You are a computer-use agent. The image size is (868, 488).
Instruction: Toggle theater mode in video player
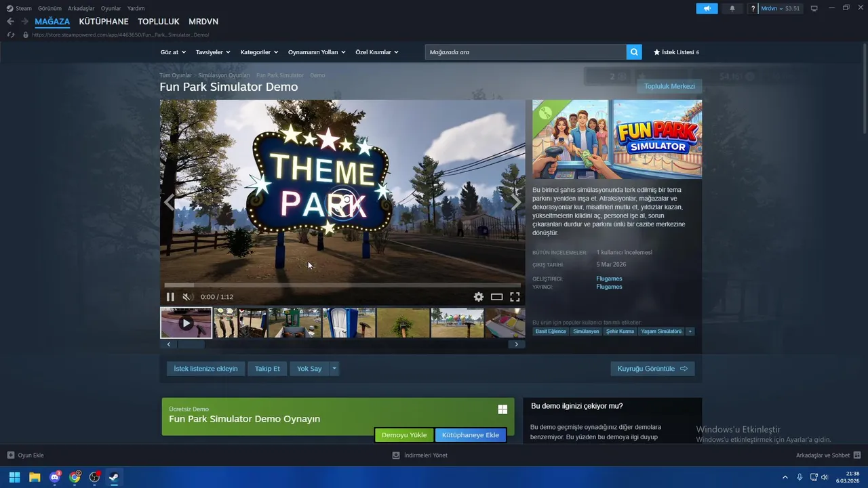point(497,297)
